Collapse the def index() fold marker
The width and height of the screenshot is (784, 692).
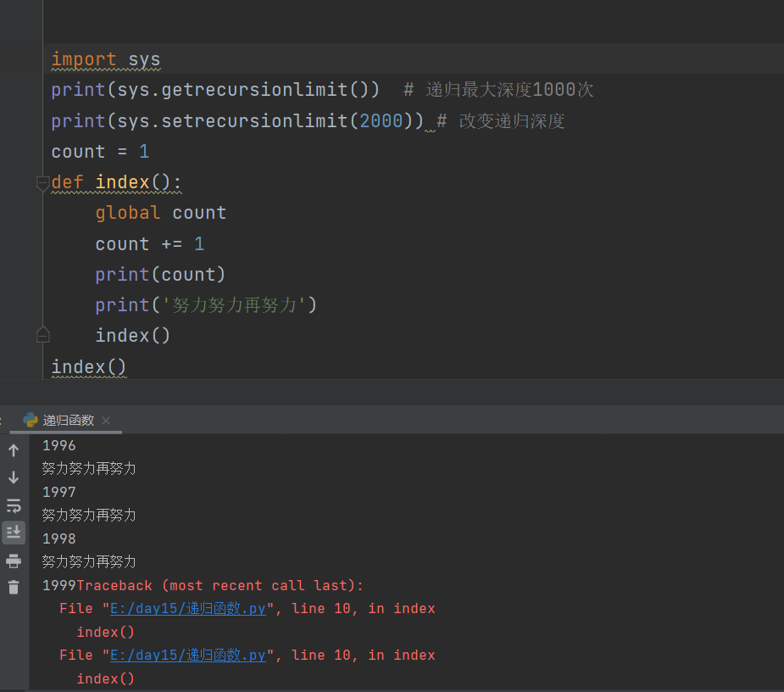coord(43,183)
